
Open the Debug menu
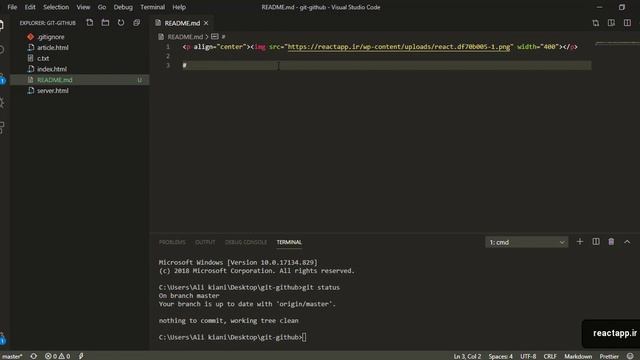click(123, 7)
